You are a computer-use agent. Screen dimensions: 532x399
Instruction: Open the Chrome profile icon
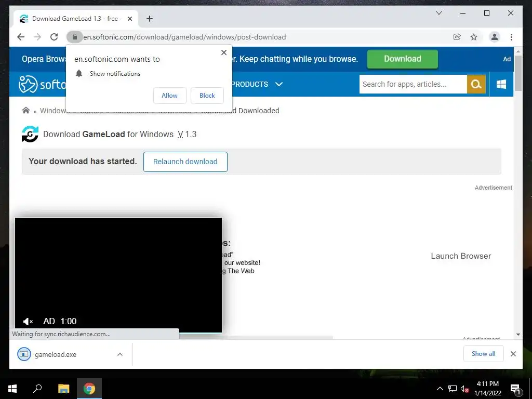pyautogui.click(x=495, y=37)
